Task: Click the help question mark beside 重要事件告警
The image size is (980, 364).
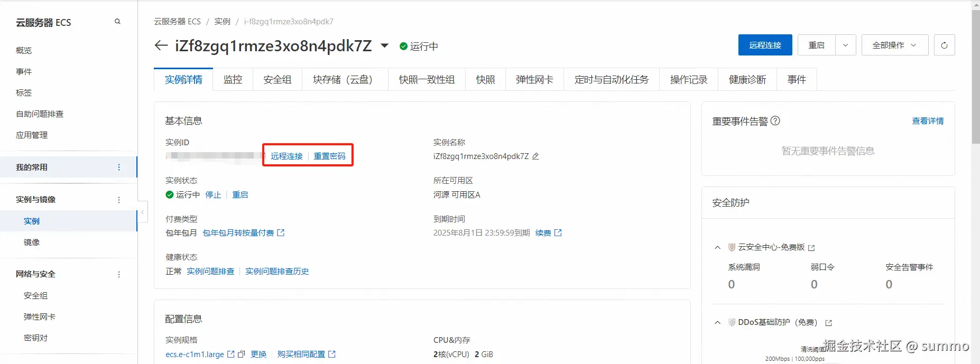Action: (x=775, y=120)
